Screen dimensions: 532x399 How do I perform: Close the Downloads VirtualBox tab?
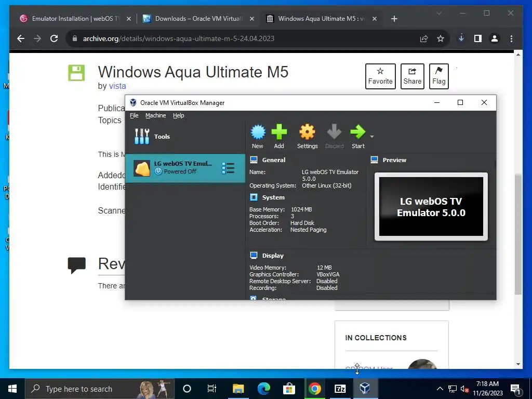252,19
